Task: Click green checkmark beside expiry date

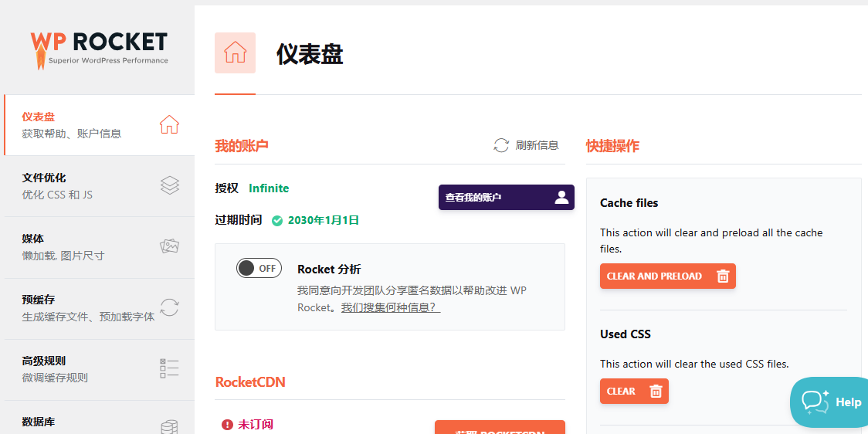Action: pyautogui.click(x=277, y=220)
